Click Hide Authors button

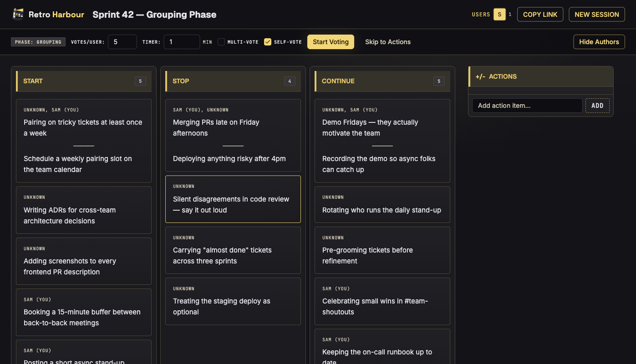pyautogui.click(x=599, y=42)
